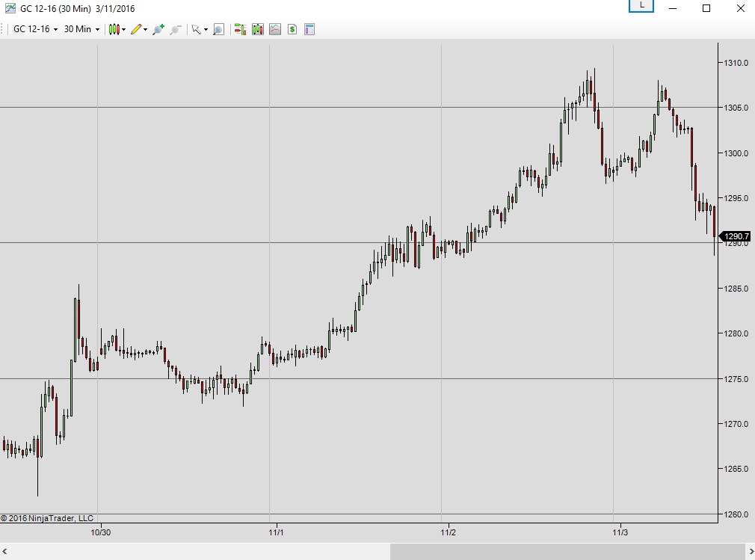
Task: Minimize the chart window
Action: 673,8
